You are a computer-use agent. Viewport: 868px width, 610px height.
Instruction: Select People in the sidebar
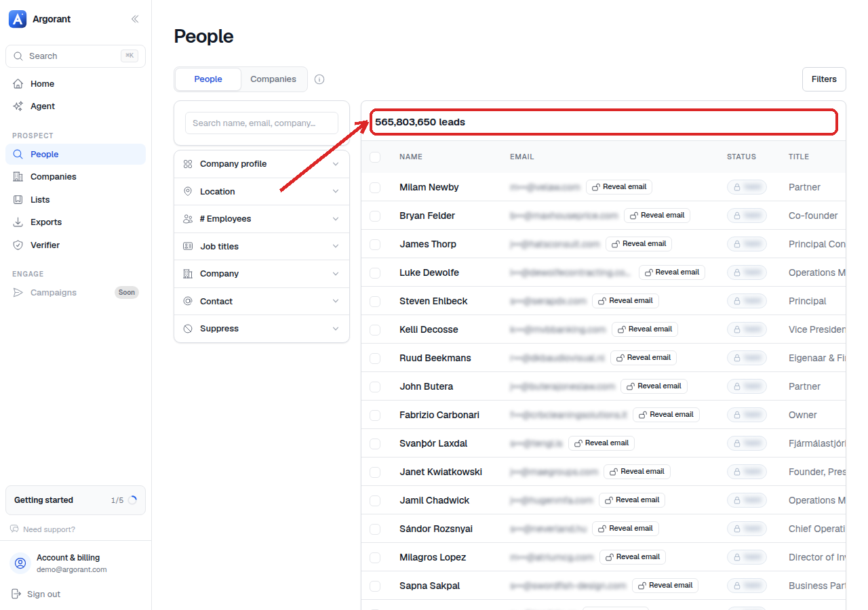[x=75, y=155]
